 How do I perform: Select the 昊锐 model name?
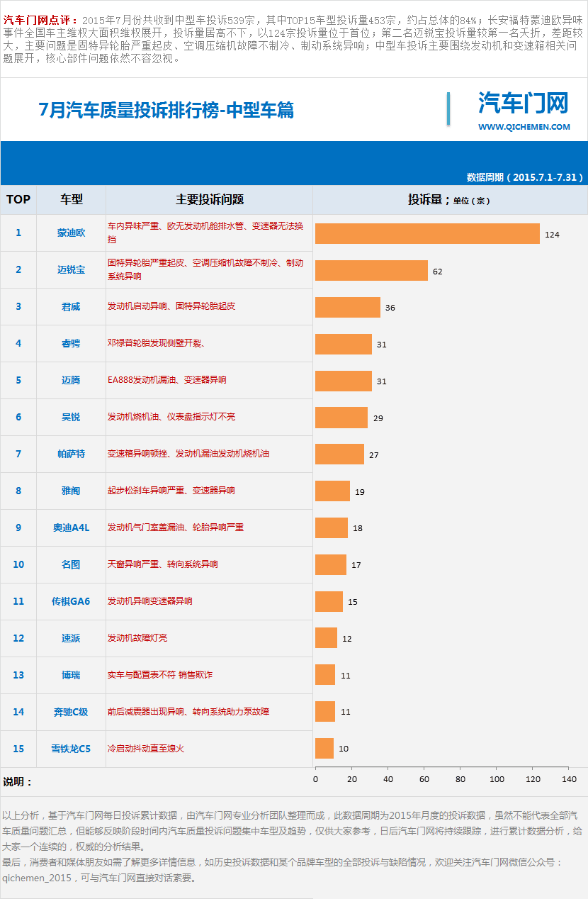pyautogui.click(x=71, y=417)
